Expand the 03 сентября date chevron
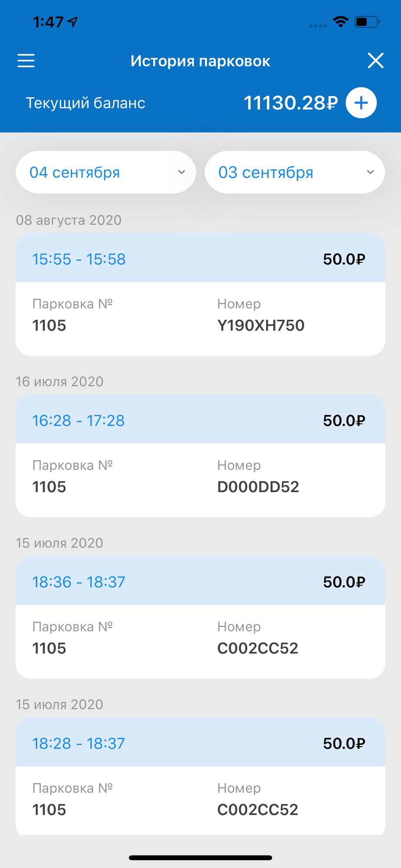This screenshot has height=868, width=401. 370,172
